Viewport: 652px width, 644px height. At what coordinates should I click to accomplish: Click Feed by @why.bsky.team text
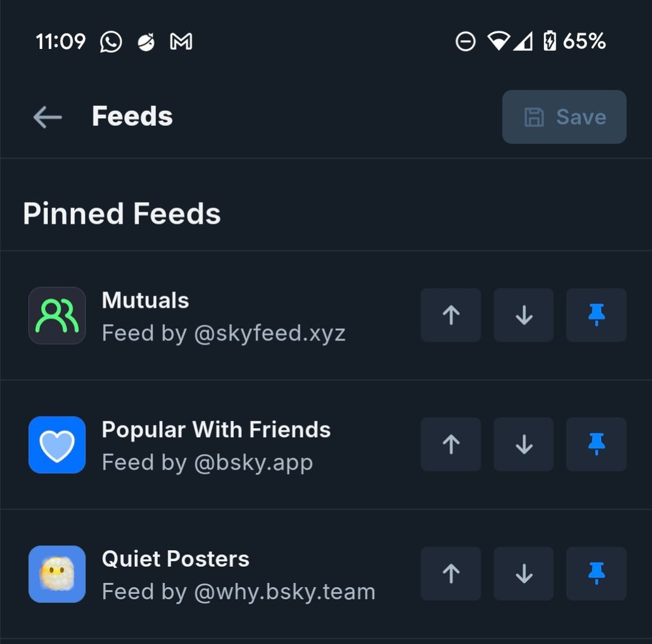click(238, 591)
